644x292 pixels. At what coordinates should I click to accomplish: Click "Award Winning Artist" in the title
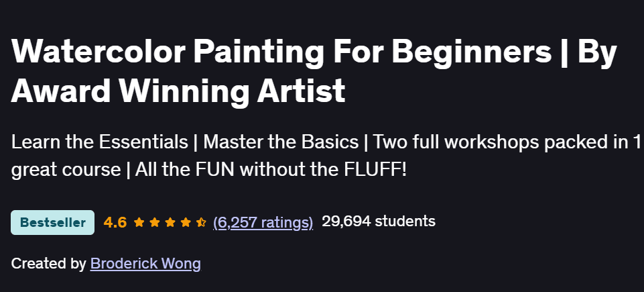[x=178, y=91]
